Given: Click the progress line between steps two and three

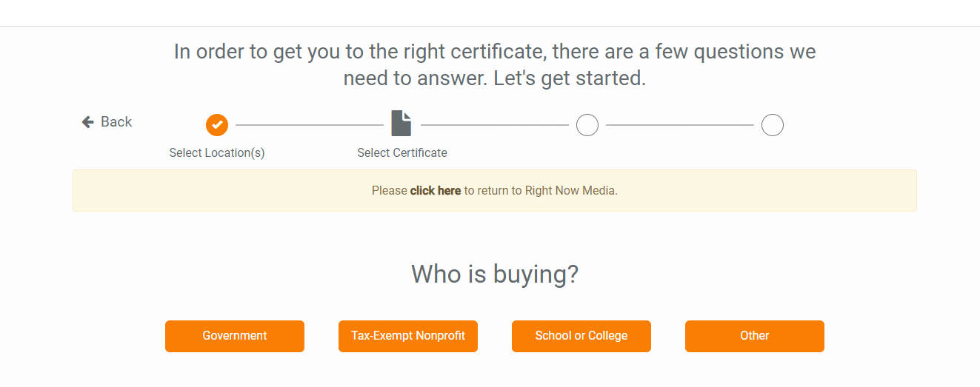Looking at the screenshot, I should [494, 125].
